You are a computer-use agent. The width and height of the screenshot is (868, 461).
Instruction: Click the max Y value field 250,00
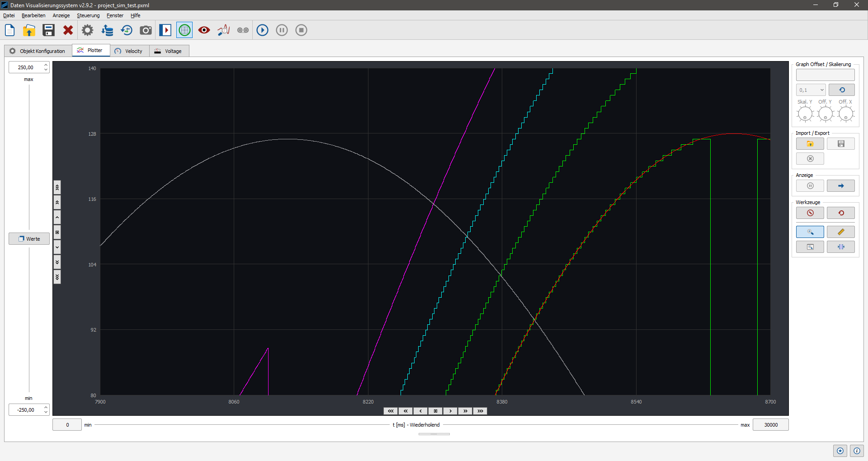[26, 67]
